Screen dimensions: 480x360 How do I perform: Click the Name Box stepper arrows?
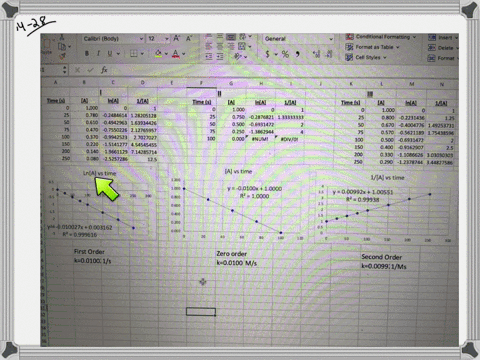point(65,70)
